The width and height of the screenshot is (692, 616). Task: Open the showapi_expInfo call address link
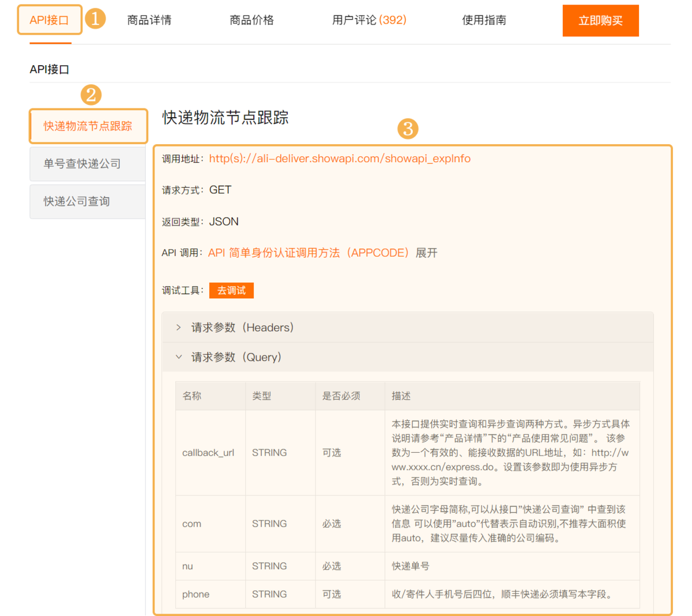[x=340, y=159]
